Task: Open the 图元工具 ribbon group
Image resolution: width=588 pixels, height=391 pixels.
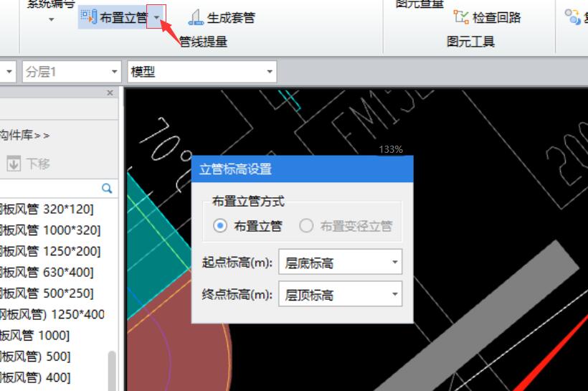Action: (x=470, y=42)
